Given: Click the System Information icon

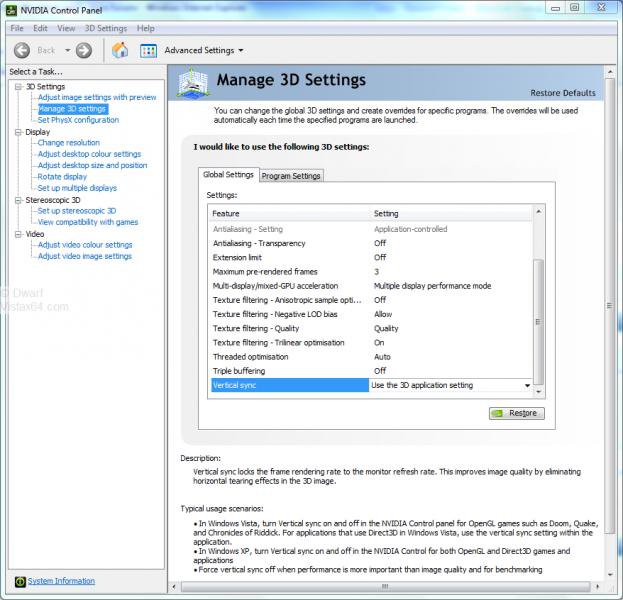Looking at the screenshot, I should (x=20, y=582).
